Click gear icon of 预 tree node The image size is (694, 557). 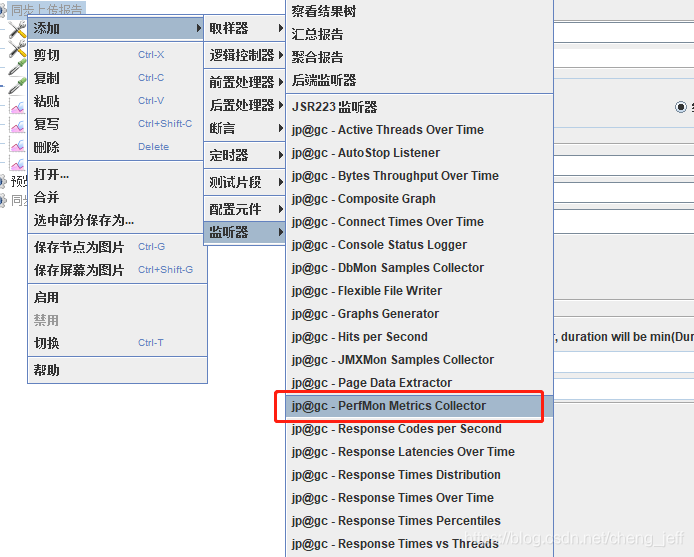click(3, 181)
